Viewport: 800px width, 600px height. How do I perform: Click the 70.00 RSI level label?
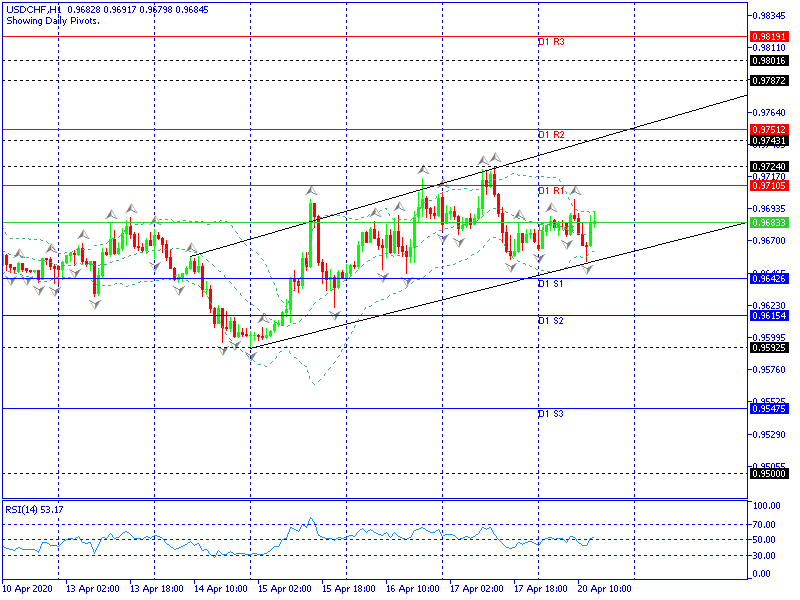(766, 525)
